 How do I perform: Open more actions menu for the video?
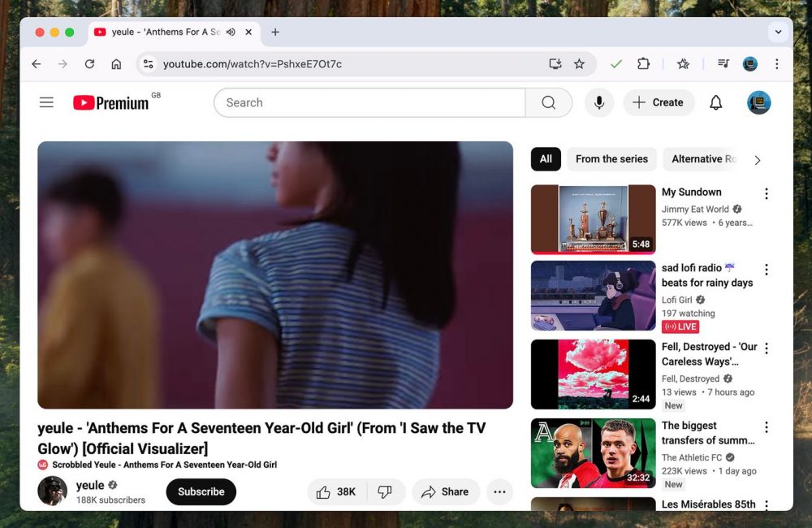499,491
